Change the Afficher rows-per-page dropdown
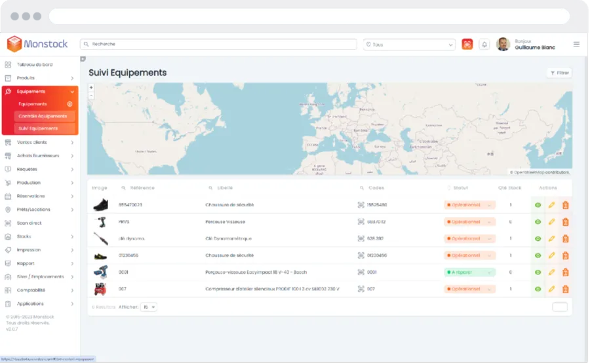Screen dimensions: 590x364 coord(149,306)
